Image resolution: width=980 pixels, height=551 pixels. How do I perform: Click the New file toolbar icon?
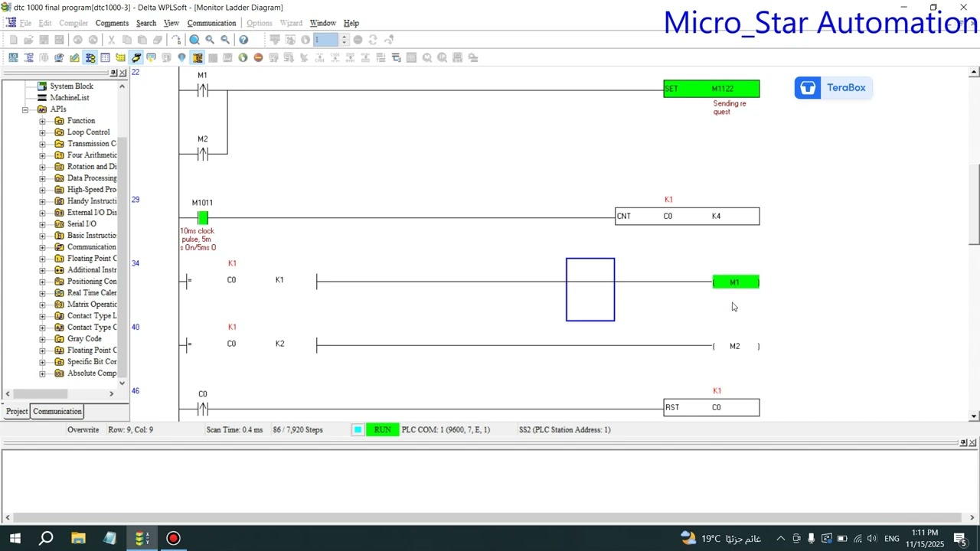(x=13, y=40)
